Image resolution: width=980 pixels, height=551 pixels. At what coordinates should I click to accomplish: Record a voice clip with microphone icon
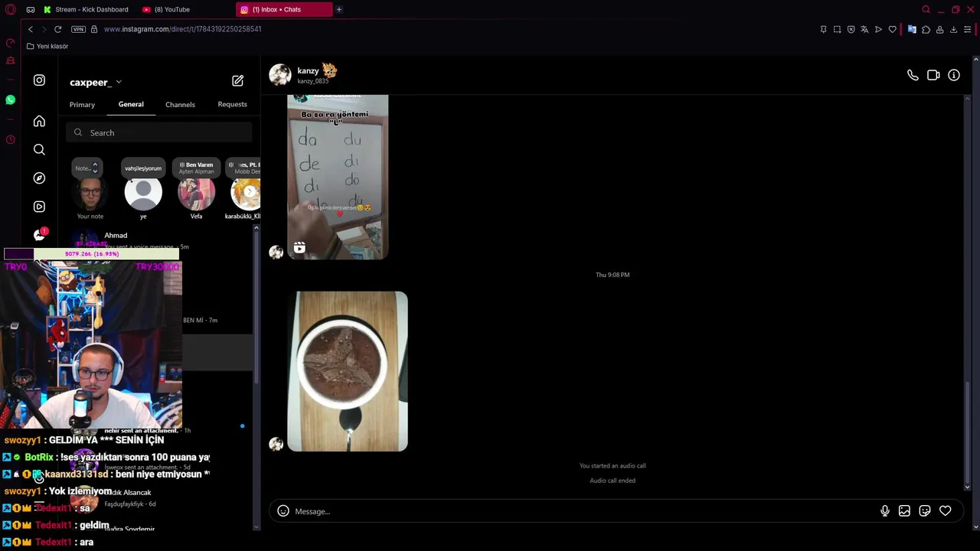(x=885, y=511)
